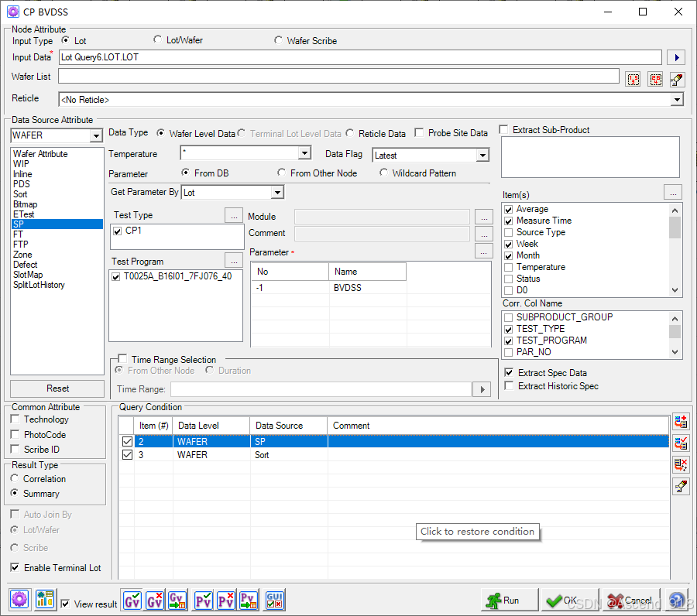Click the first wafer selection icon beside Wafer List
The height and width of the screenshot is (616, 697).
(x=633, y=80)
